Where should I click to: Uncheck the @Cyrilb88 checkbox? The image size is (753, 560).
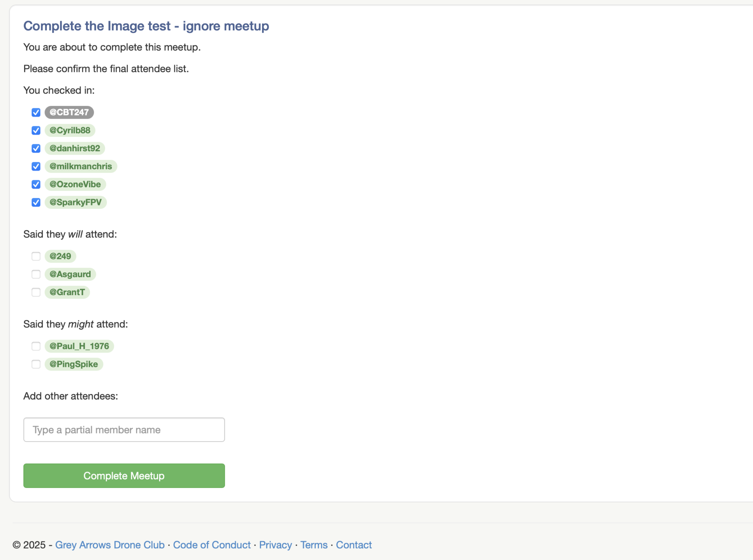pyautogui.click(x=36, y=131)
